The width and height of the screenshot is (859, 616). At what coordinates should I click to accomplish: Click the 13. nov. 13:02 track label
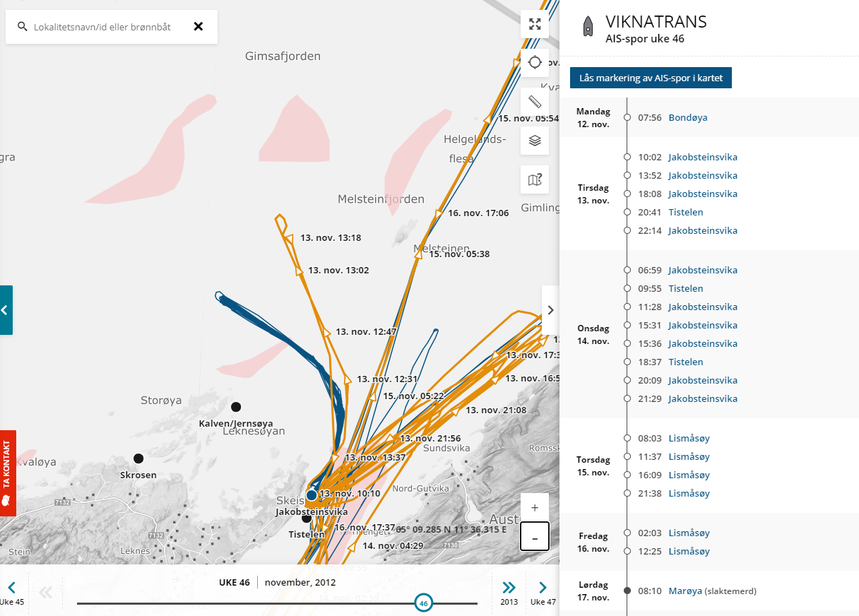coord(338,271)
